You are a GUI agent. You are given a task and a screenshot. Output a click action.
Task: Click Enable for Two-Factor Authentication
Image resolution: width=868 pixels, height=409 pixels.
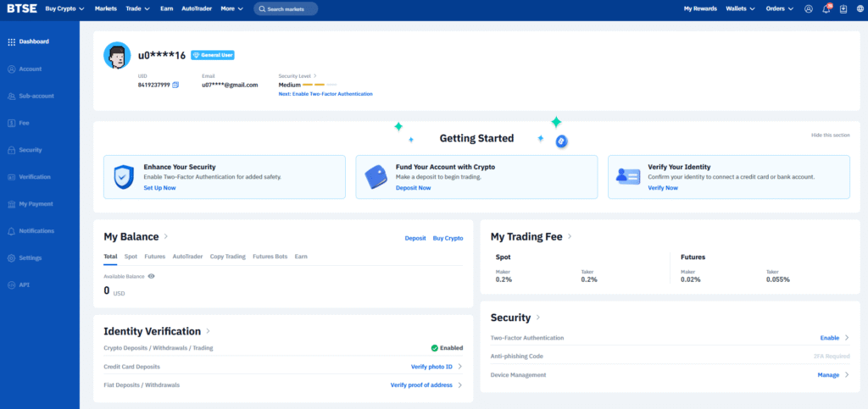(x=830, y=338)
